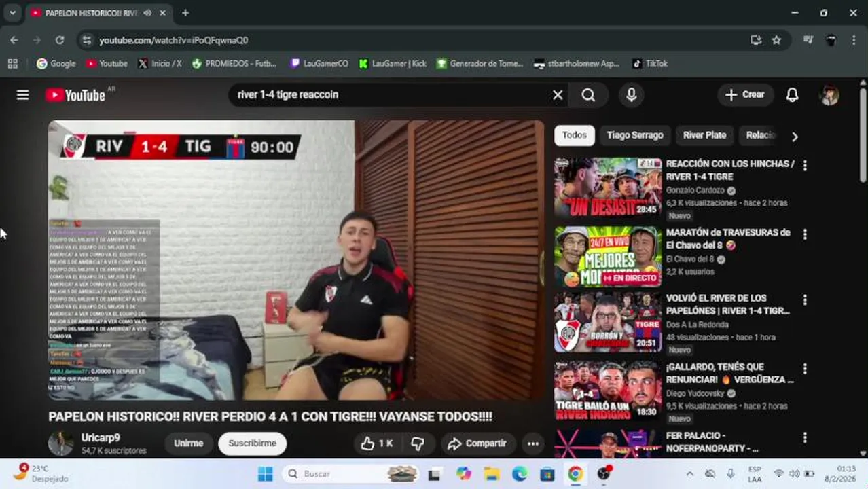The width and height of the screenshot is (868, 489).
Task: Open Microsoft Edge from the taskbar
Action: [x=520, y=474]
